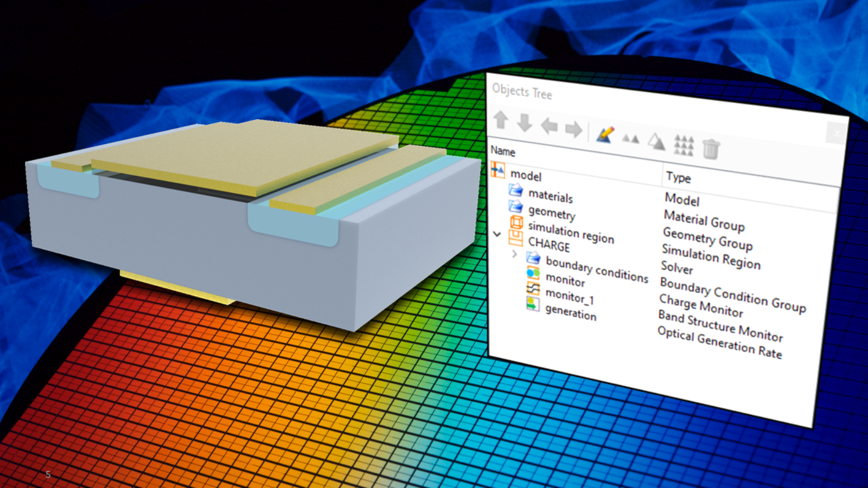Image resolution: width=868 pixels, height=488 pixels.
Task: Click the Name column header
Action: click(503, 151)
